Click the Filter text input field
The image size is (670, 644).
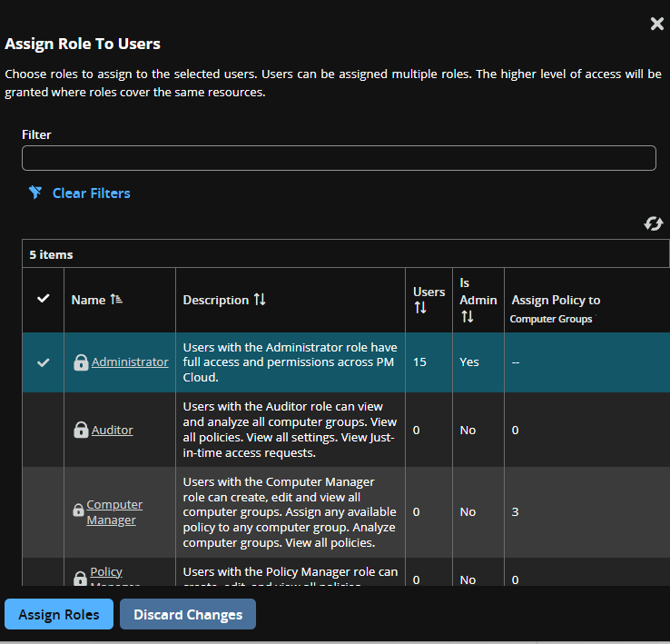(x=339, y=158)
